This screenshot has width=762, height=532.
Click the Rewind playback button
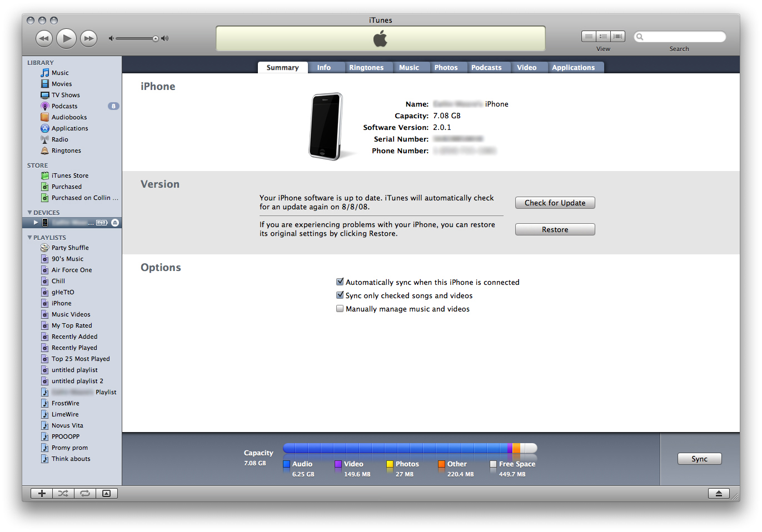[x=44, y=38]
